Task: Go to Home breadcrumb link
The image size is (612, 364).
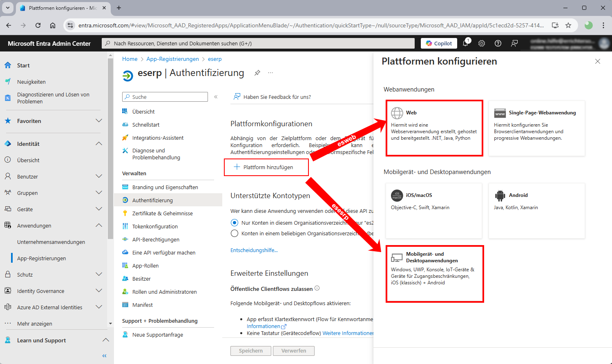Action: point(130,59)
